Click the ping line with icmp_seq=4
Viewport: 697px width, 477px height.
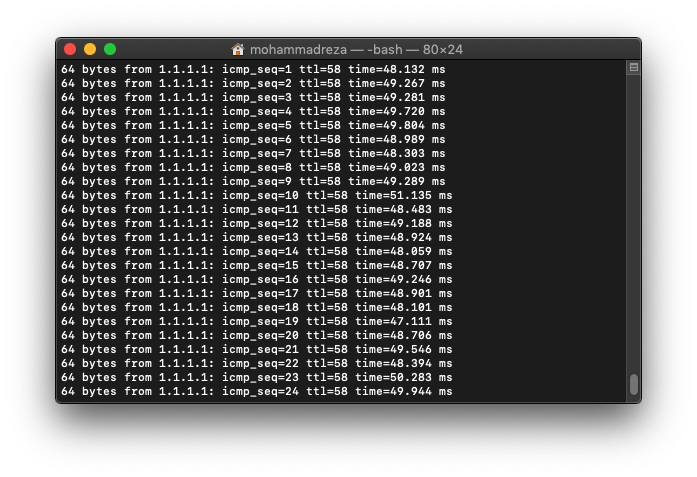(253, 111)
